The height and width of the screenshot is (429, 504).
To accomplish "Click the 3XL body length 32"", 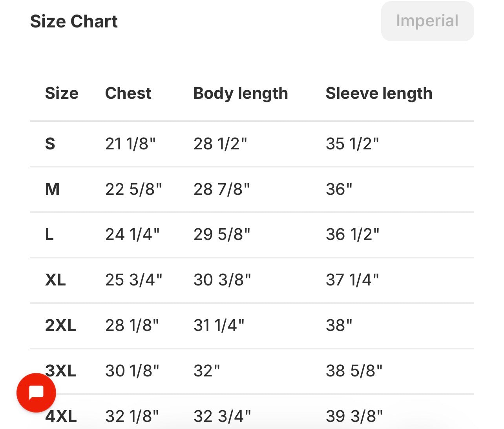I will [x=206, y=371].
